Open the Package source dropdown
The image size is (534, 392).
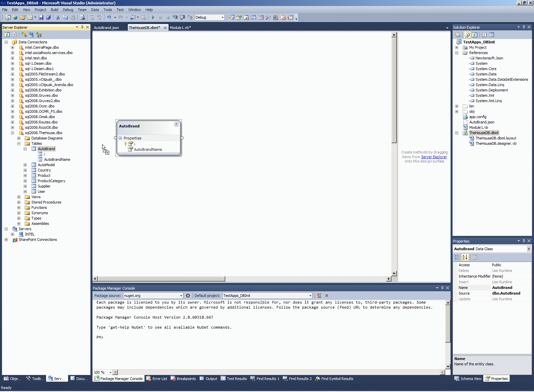(181, 296)
